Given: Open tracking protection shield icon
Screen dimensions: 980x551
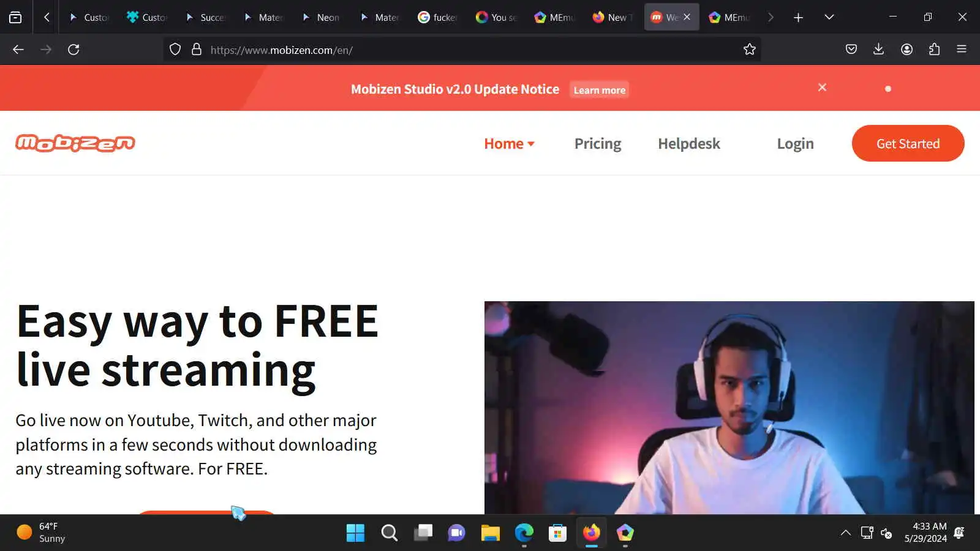Looking at the screenshot, I should coord(175,50).
